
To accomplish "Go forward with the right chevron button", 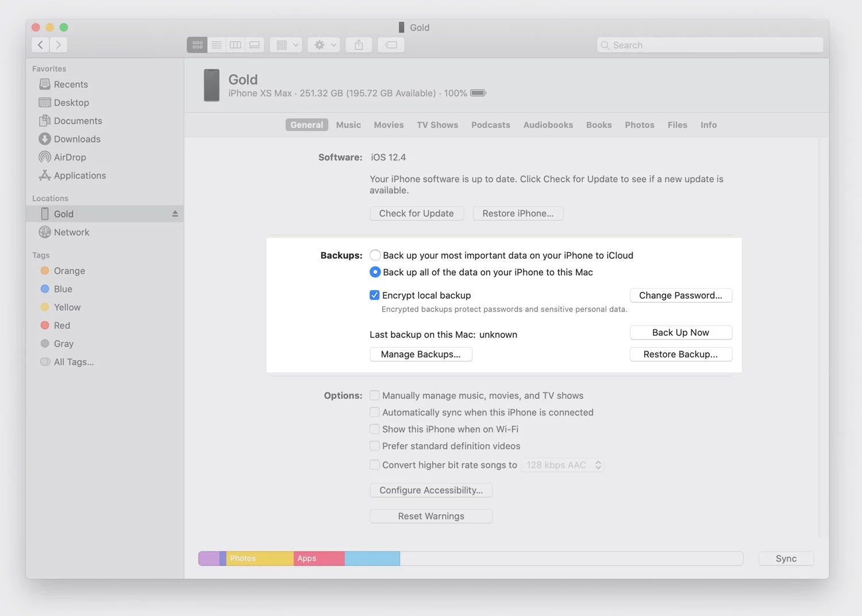I will coord(59,45).
